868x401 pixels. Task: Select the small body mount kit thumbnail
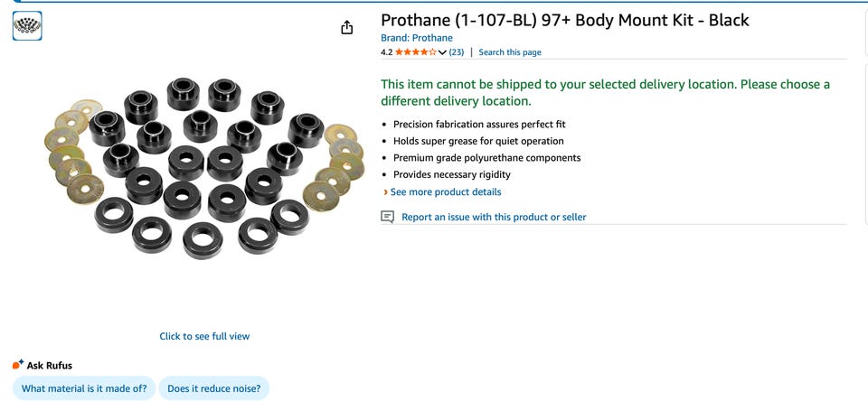pos(27,26)
